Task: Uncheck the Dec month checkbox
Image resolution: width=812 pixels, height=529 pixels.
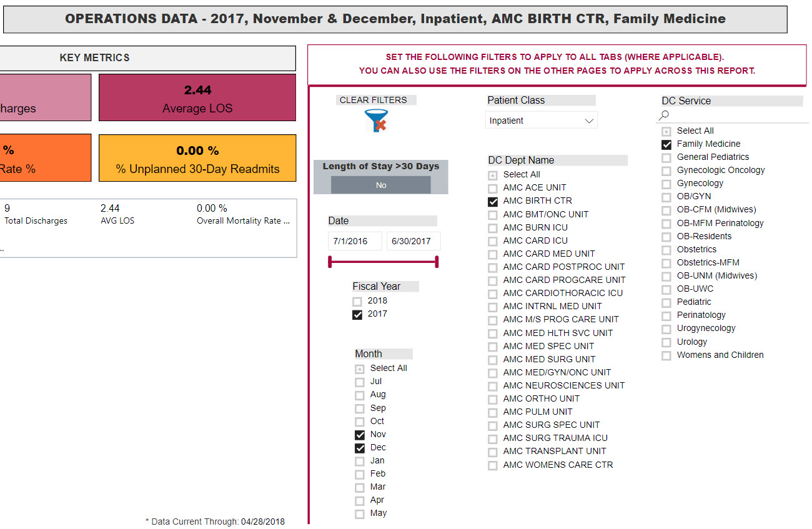Action: pyautogui.click(x=360, y=448)
